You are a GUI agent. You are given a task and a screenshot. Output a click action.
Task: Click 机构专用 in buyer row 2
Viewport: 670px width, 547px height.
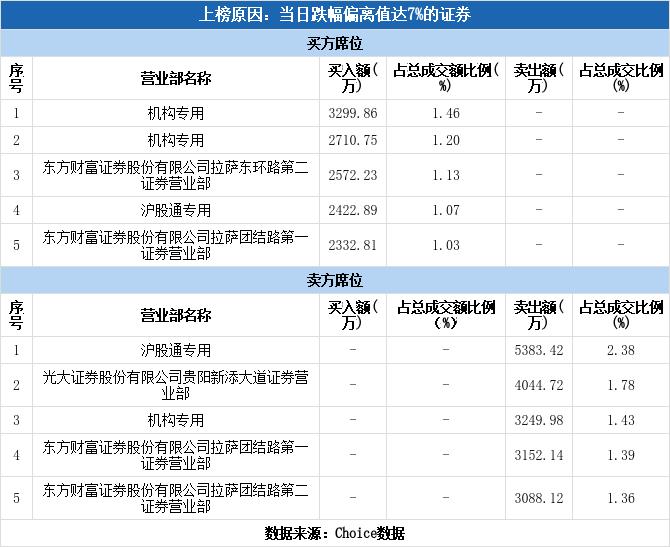coord(176,140)
